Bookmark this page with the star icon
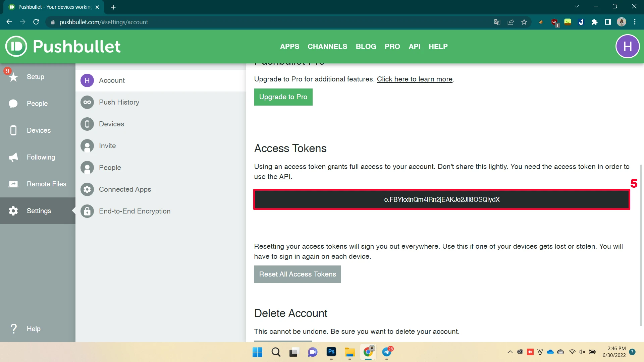The image size is (644, 362). click(524, 22)
